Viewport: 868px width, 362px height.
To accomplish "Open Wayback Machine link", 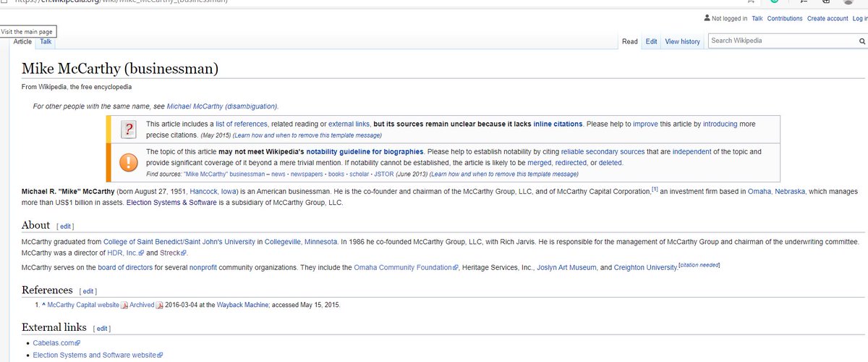I will point(242,306).
